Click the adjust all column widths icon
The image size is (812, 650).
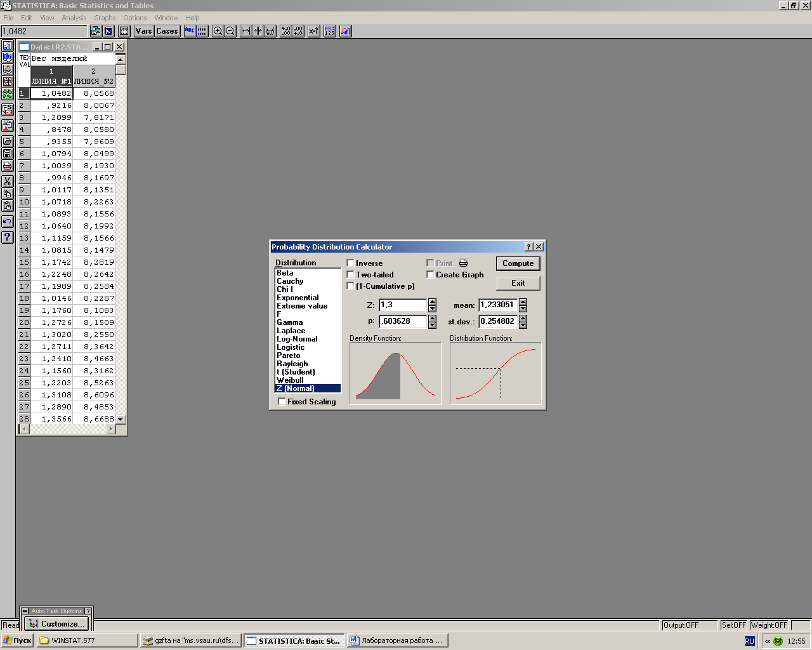tap(270, 30)
